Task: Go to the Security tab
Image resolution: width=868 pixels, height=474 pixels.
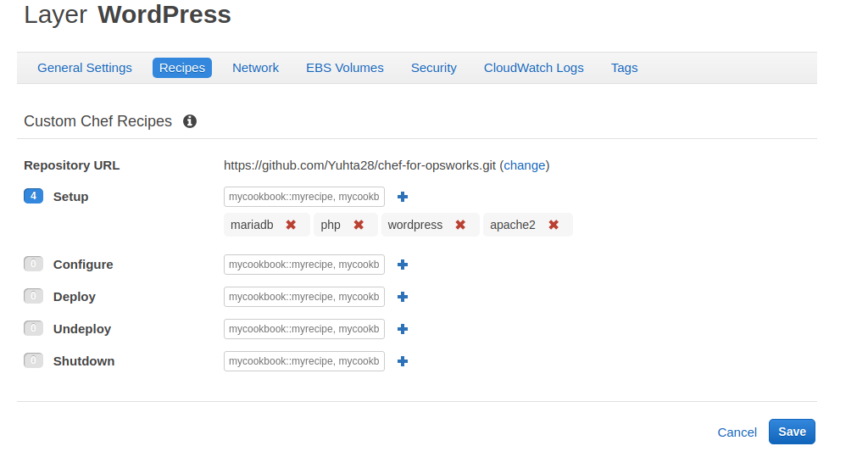Action: pos(433,68)
